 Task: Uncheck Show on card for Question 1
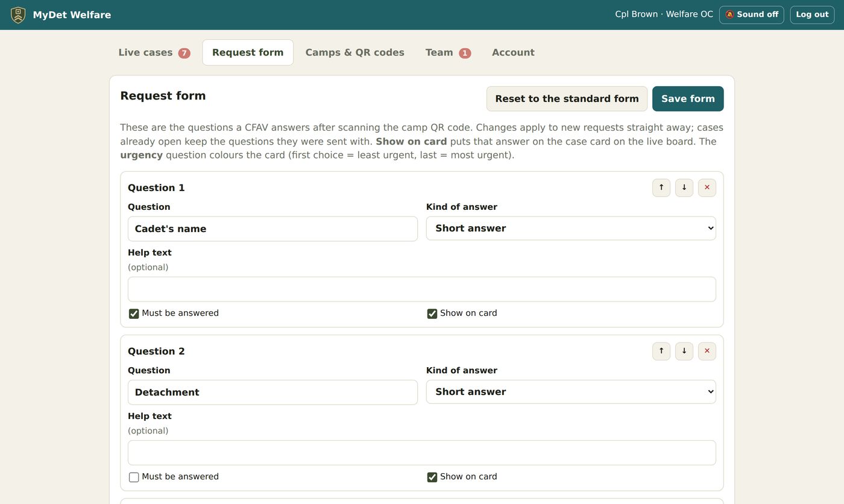[x=432, y=313]
